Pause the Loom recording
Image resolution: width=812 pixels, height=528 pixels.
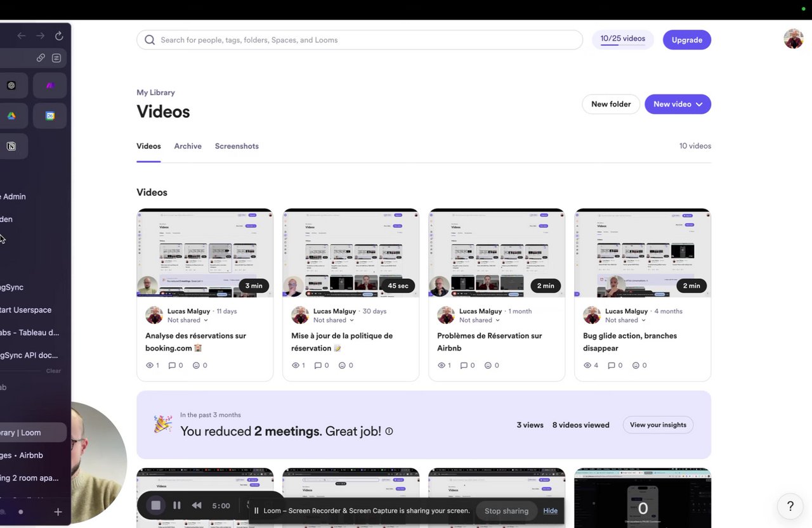177,505
